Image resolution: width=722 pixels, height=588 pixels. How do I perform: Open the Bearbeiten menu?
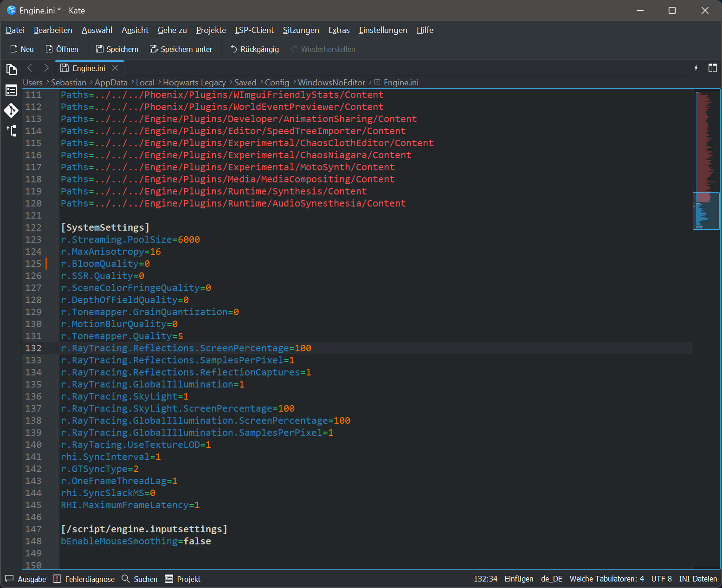tap(53, 30)
